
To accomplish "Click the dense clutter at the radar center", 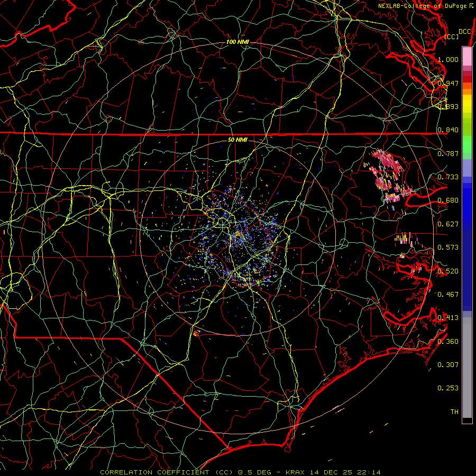I will pos(239,235).
